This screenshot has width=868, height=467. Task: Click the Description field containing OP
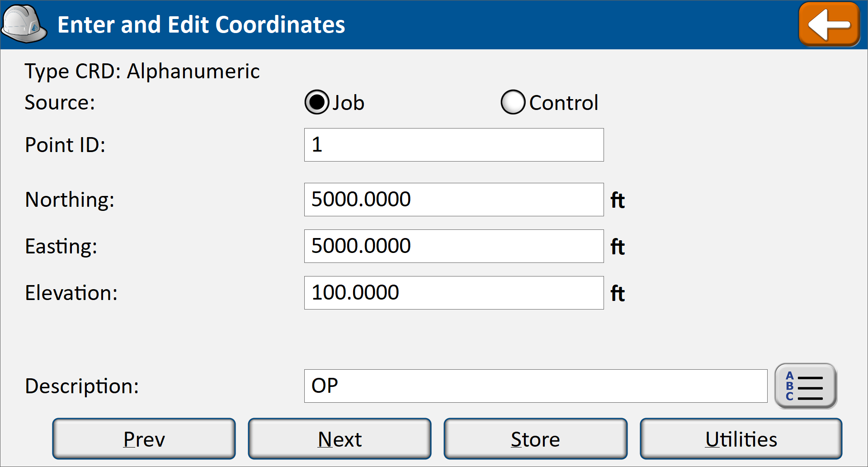[x=536, y=386]
